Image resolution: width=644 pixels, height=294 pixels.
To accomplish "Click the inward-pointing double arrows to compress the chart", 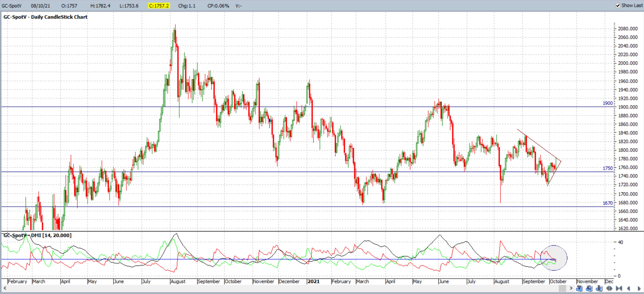I will tap(619, 288).
